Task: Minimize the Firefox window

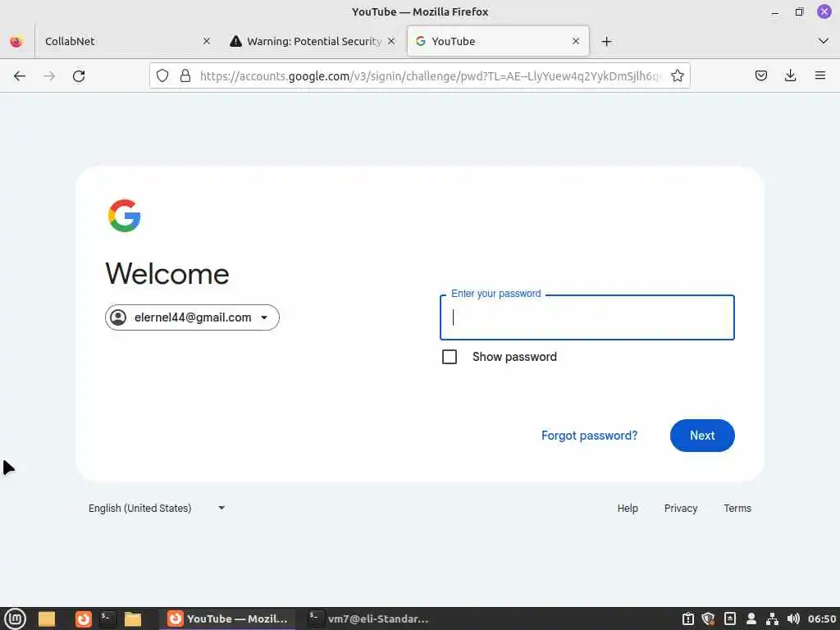Action: point(774,11)
